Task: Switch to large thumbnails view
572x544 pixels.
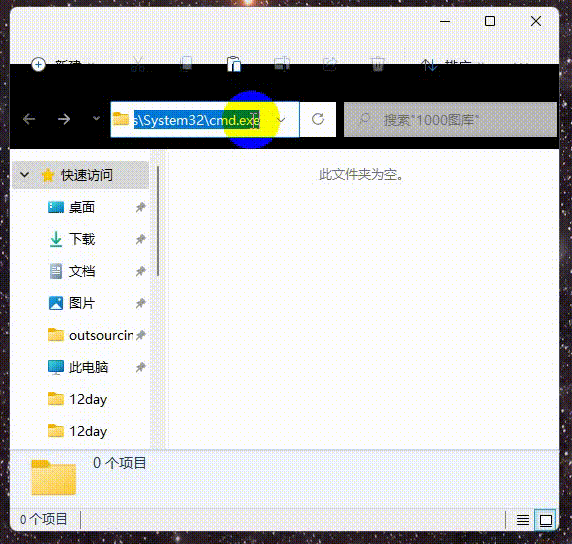Action: [545, 520]
